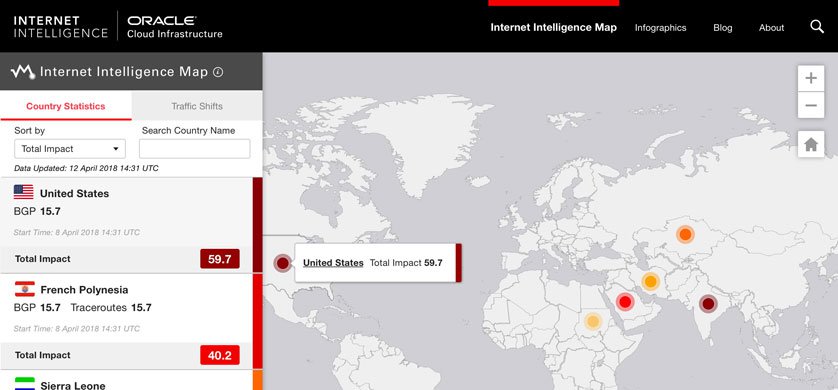This screenshot has width=838, height=390.
Task: Open the Sort by Total Impact dropdown
Action: point(70,149)
